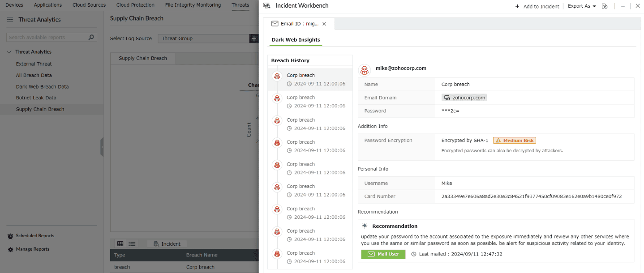
Task: Collapse the left sidebar with the splitter handle
Action: pos(102,147)
